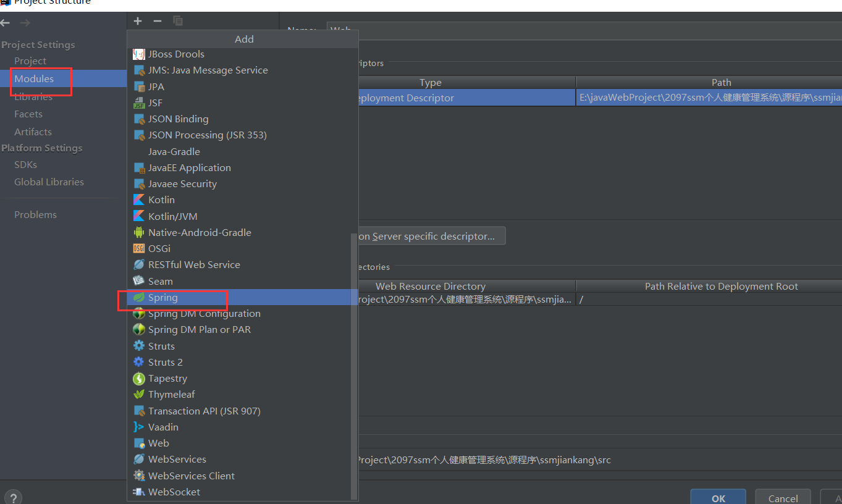
Task: Click the JMS Java Message Service icon
Action: (139, 70)
